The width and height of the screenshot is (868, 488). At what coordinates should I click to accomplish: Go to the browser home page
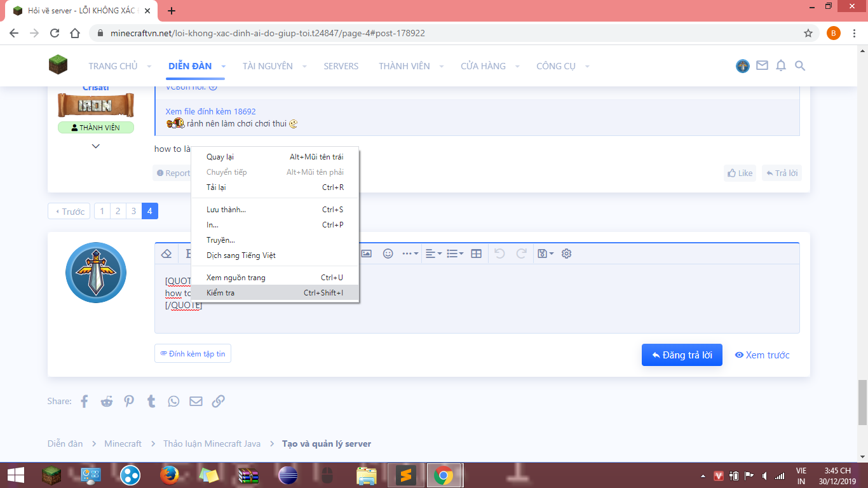tap(75, 33)
